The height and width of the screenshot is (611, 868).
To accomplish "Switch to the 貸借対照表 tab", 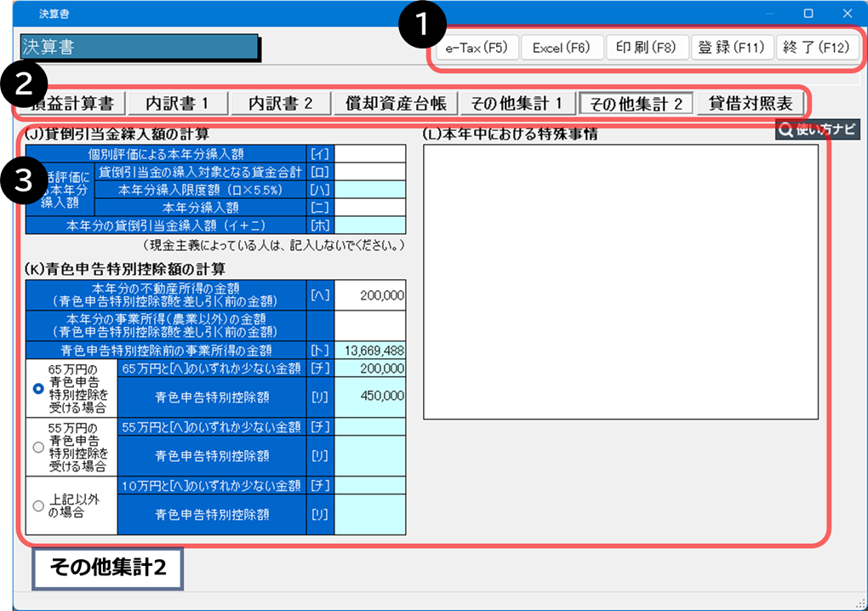I will point(751,104).
